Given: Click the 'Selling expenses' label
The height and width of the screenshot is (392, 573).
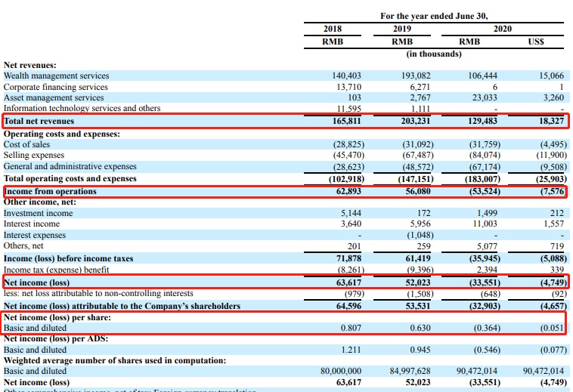Looking at the screenshot, I should 33,155.
